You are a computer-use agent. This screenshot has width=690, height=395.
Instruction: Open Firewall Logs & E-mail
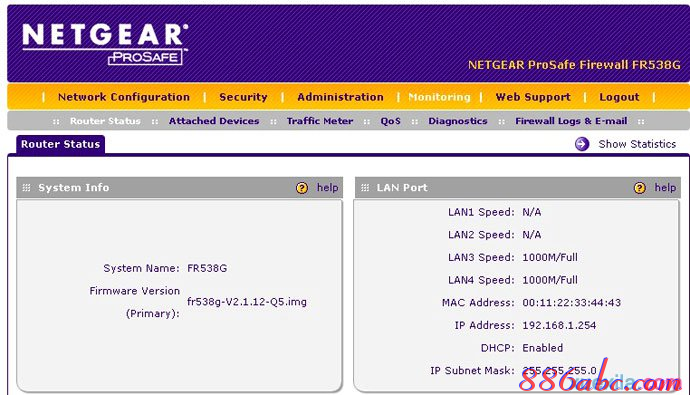(x=571, y=121)
